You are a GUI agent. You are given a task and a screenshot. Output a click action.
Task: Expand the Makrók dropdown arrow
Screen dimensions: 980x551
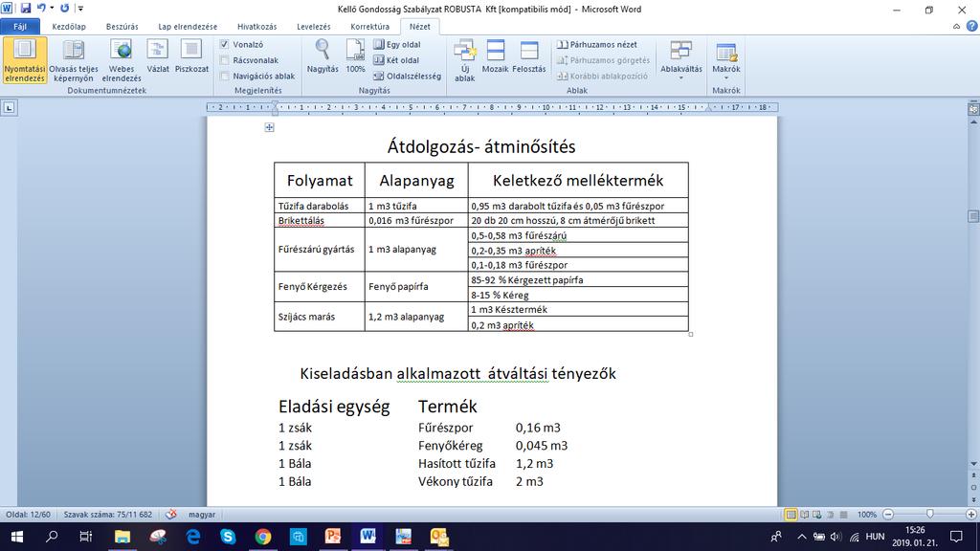[726, 78]
